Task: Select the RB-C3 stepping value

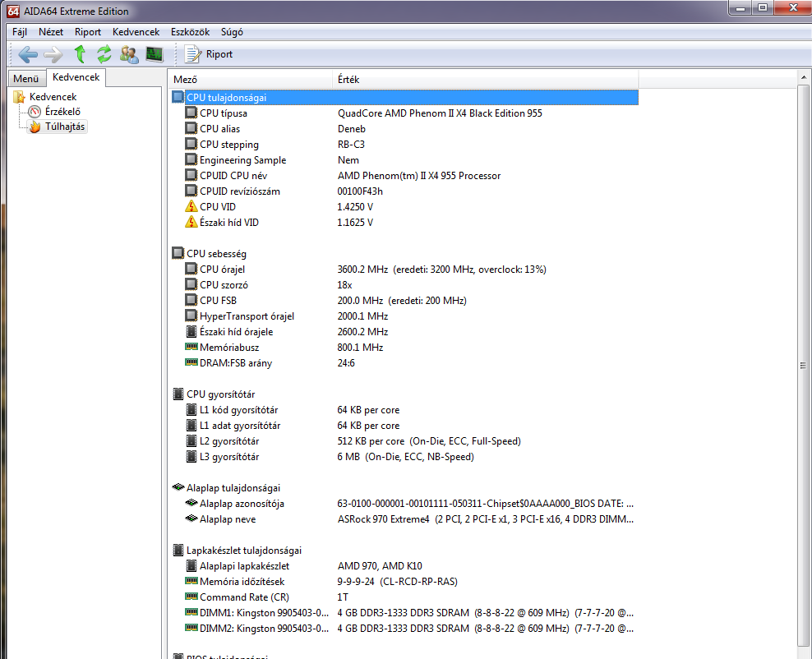Action: click(351, 145)
